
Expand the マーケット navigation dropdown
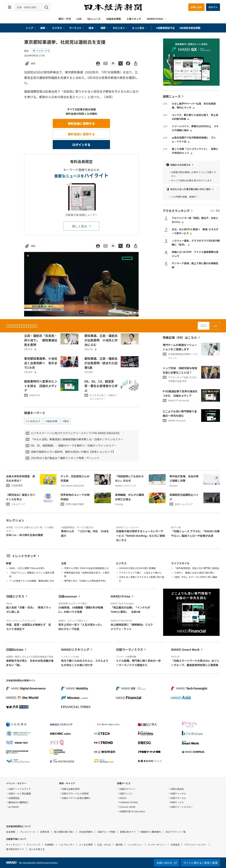tap(76, 28)
